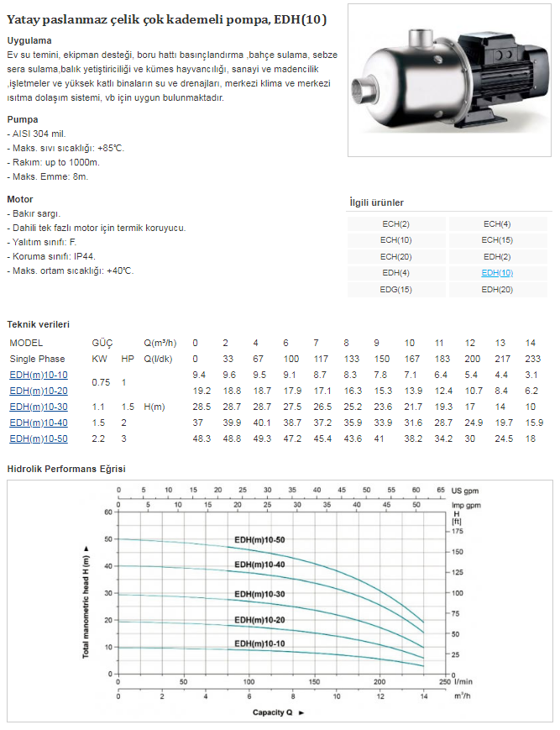This screenshot has width=560, height=730.
Task: Select the highlighted EDH(10) product link
Action: pos(497,273)
